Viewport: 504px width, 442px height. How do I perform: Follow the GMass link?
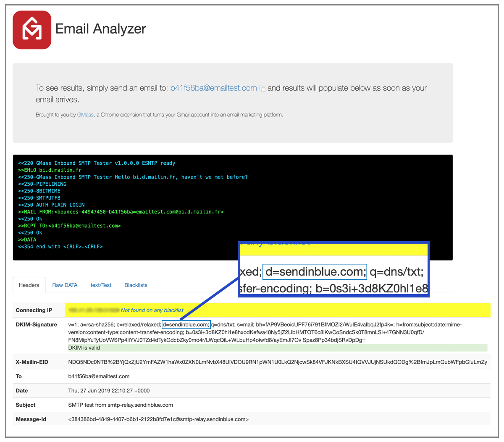click(x=85, y=115)
